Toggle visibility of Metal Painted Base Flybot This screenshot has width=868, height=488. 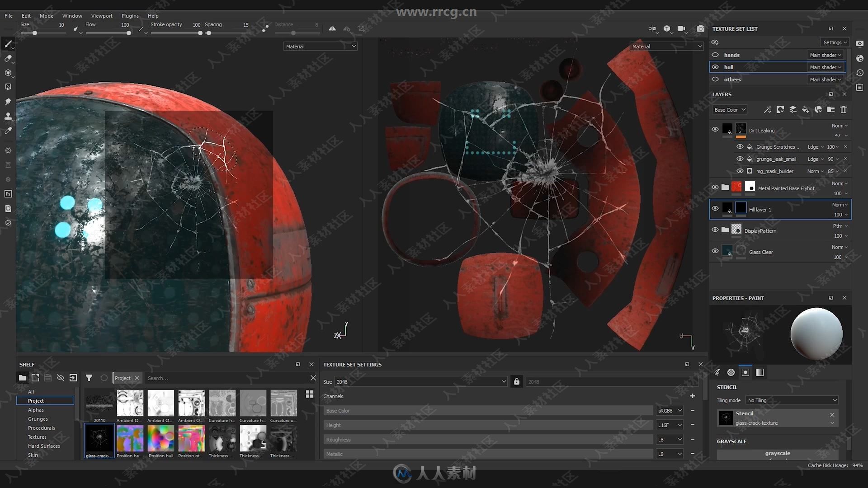[x=715, y=187]
